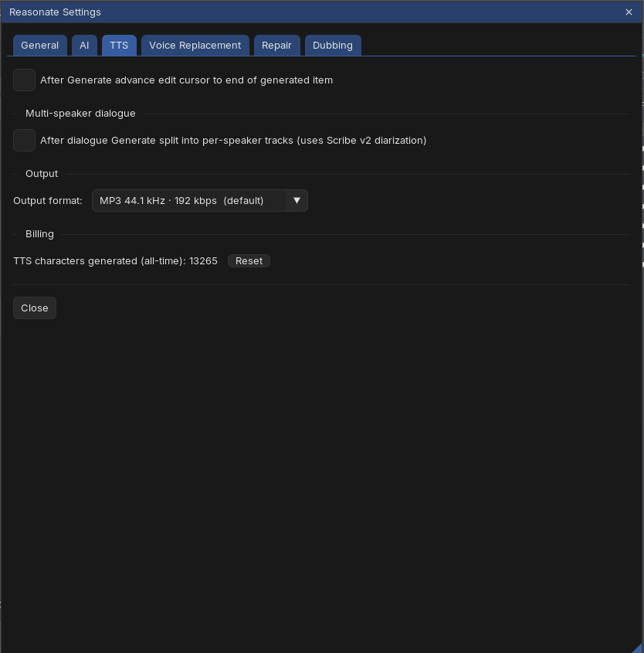Click the Output format dropdown arrow
Screen dimensions: 644x653
click(297, 201)
